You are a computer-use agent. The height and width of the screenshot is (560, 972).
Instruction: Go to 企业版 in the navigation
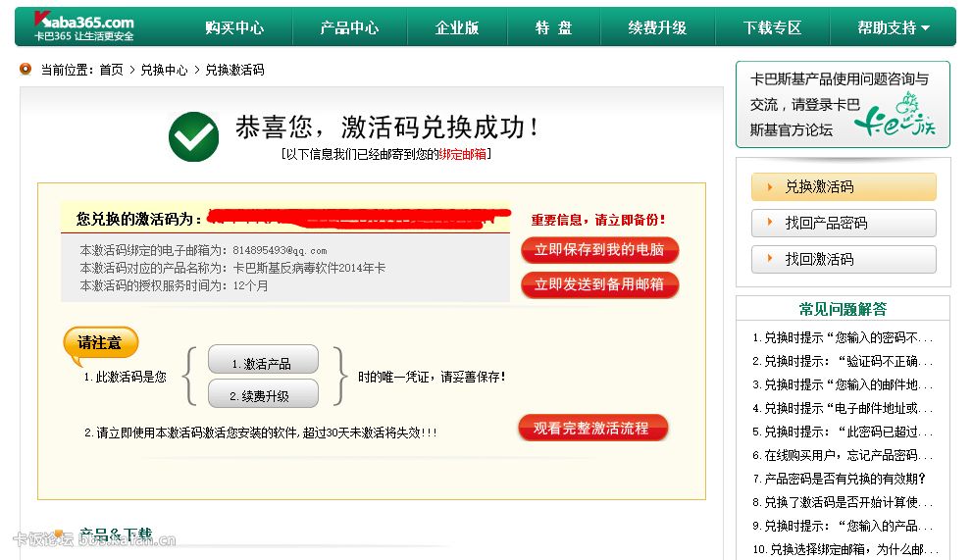pos(457,27)
